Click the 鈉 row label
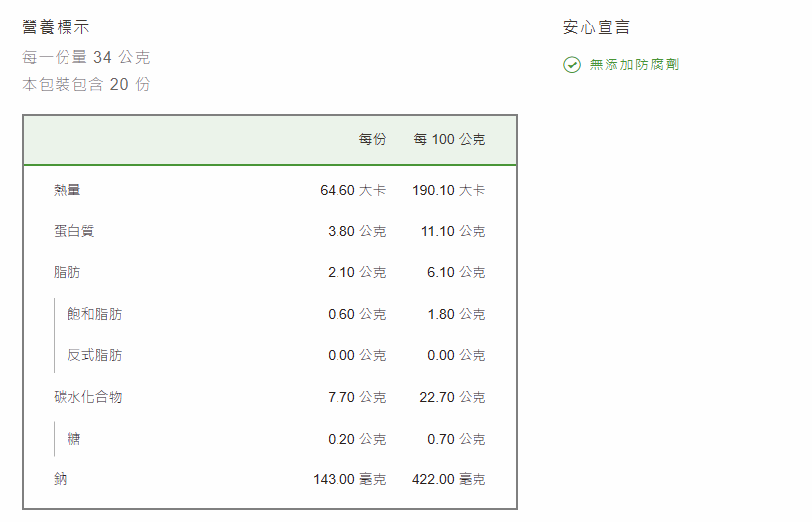812x522 pixels. point(61,479)
